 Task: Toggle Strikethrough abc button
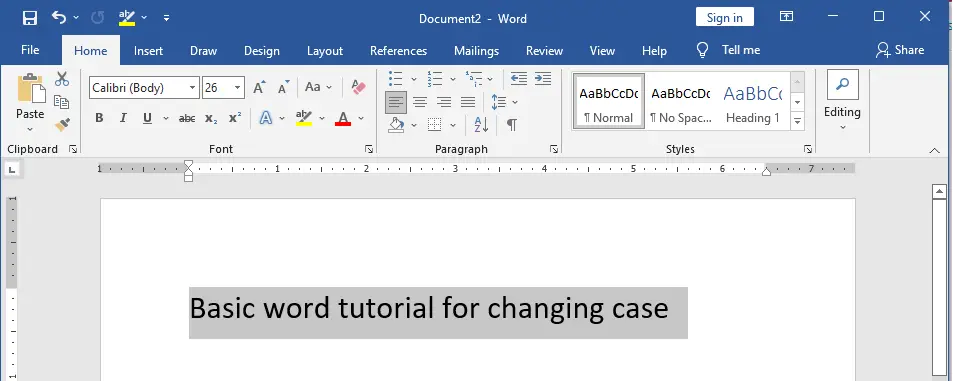pyautogui.click(x=187, y=118)
